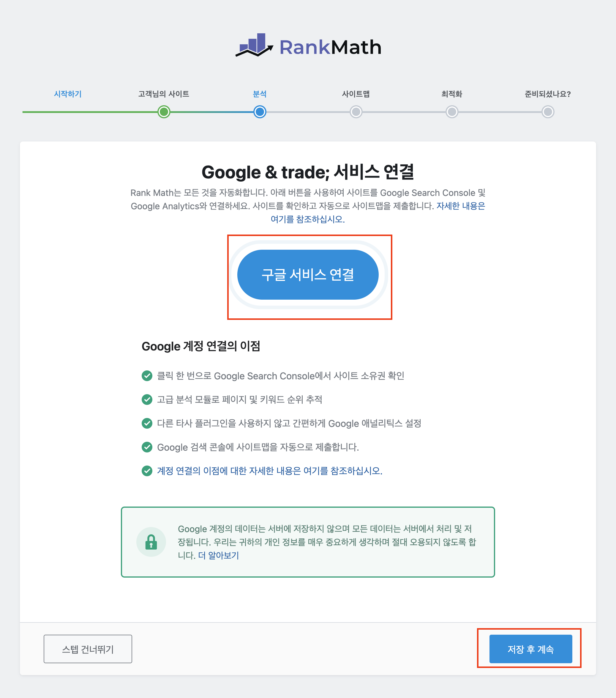The height and width of the screenshot is (698, 616).
Task: Click the checkmark icon beside keyword rank tracking
Action: (x=147, y=399)
